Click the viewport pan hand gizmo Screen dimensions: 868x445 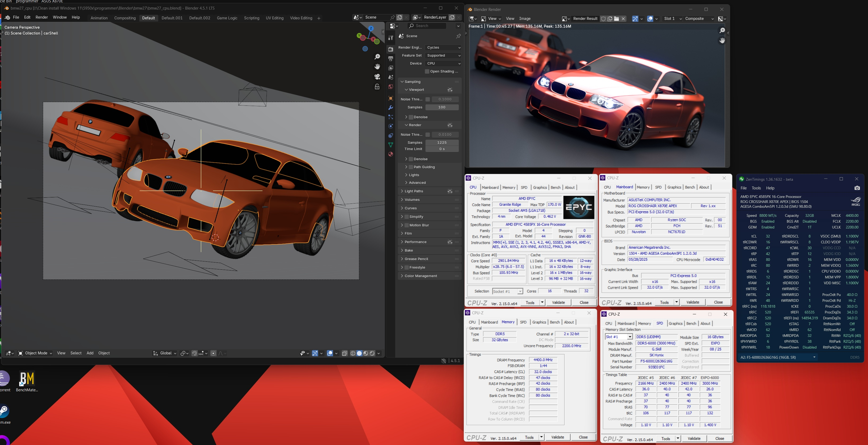pos(377,67)
